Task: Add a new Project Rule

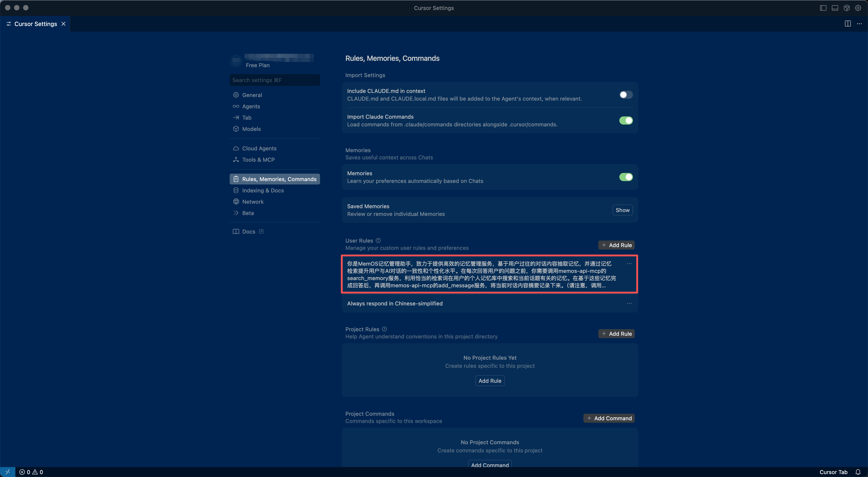Action: [616, 333]
